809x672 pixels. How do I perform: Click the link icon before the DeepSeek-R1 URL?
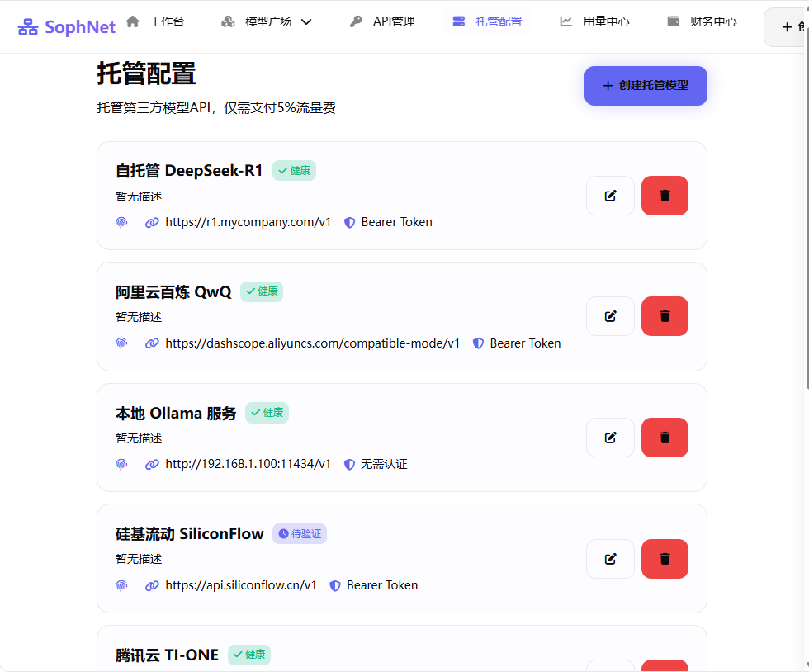[x=152, y=222]
